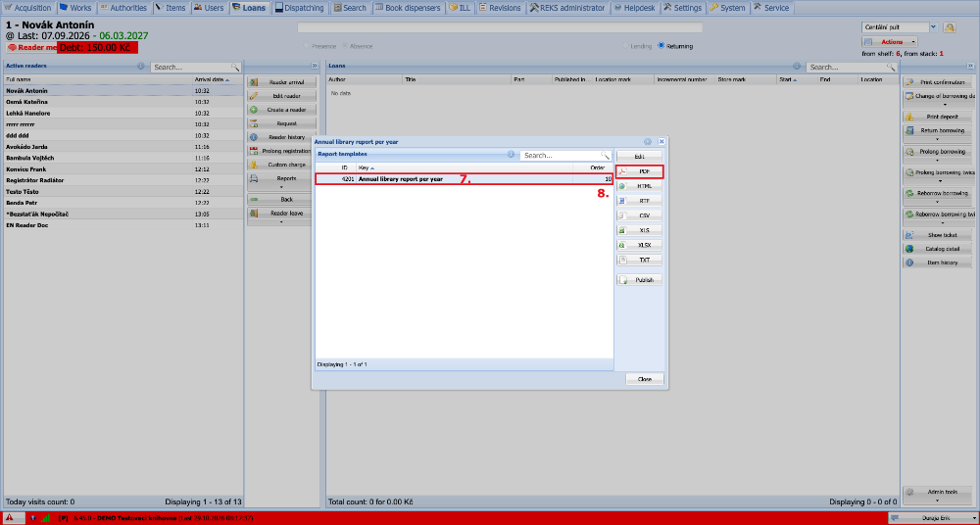The width and height of the screenshot is (980, 525).
Task: Export the report as HTML
Action: pyautogui.click(x=639, y=186)
